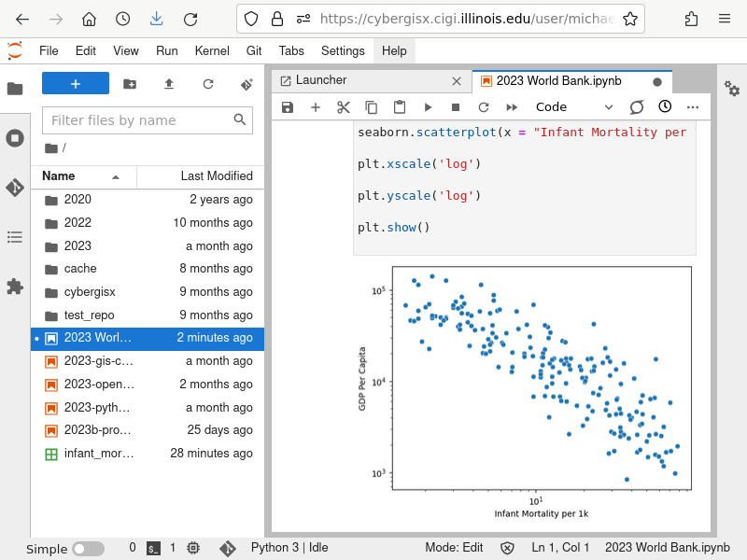This screenshot has height=560, width=747.
Task: Expand more toolbar options ellipsis
Action: click(x=693, y=107)
